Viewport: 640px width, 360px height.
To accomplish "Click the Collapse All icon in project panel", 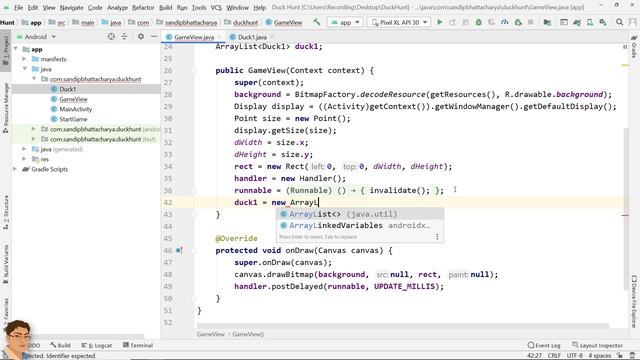I will [124, 36].
